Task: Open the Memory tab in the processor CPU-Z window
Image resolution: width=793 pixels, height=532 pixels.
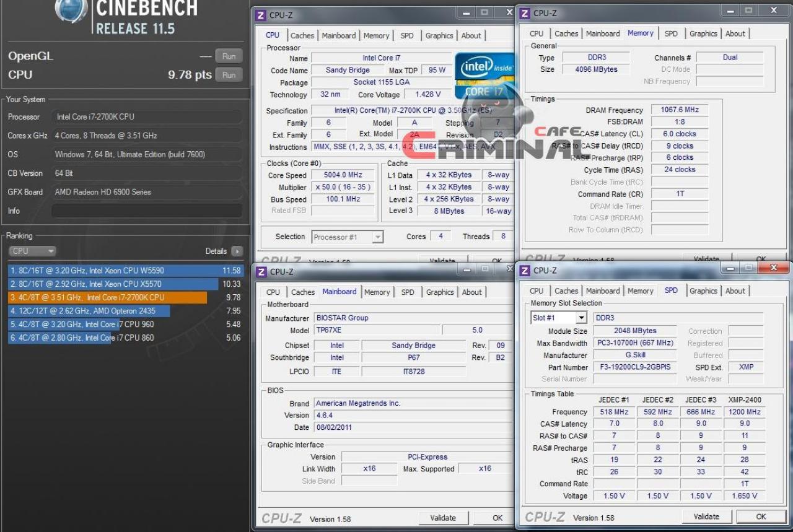Action: point(377,36)
